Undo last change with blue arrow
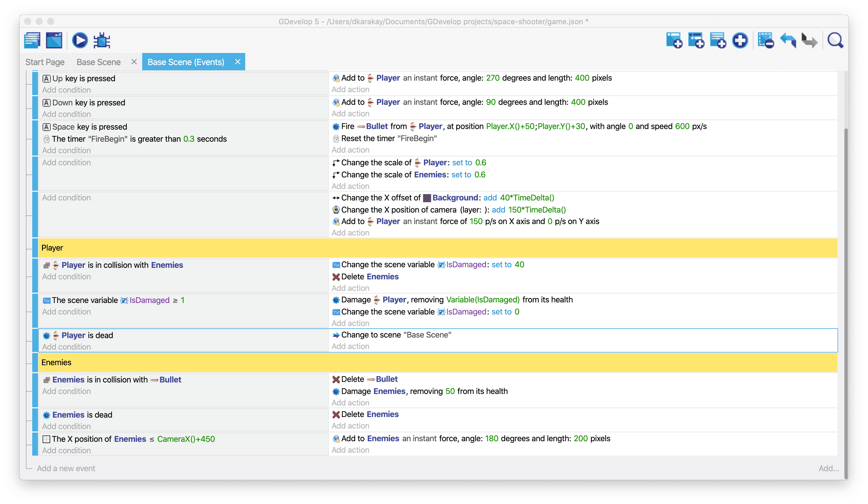 click(788, 40)
